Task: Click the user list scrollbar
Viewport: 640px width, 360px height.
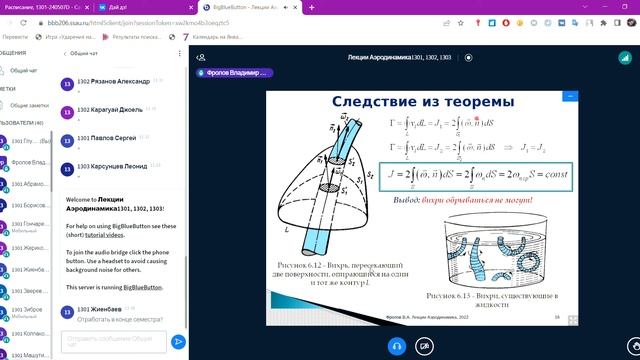Action: [52, 161]
